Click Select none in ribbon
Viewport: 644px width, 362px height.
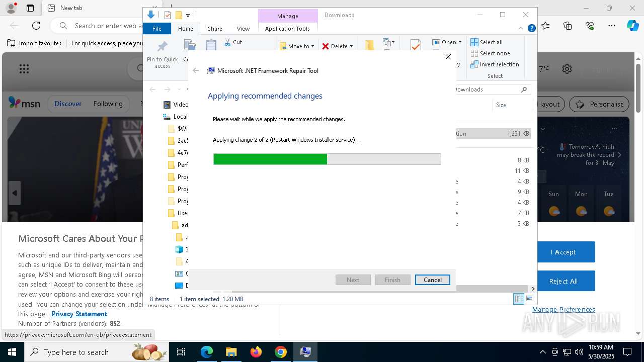(x=491, y=53)
